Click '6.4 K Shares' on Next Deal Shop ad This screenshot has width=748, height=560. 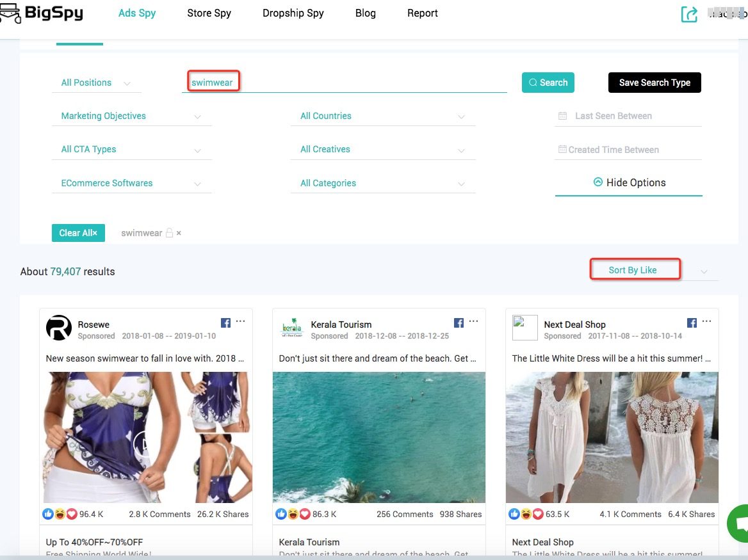pyautogui.click(x=691, y=515)
